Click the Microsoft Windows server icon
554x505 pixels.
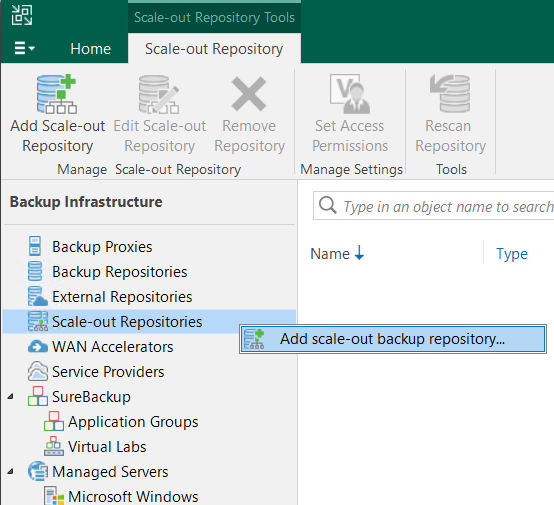click(54, 495)
